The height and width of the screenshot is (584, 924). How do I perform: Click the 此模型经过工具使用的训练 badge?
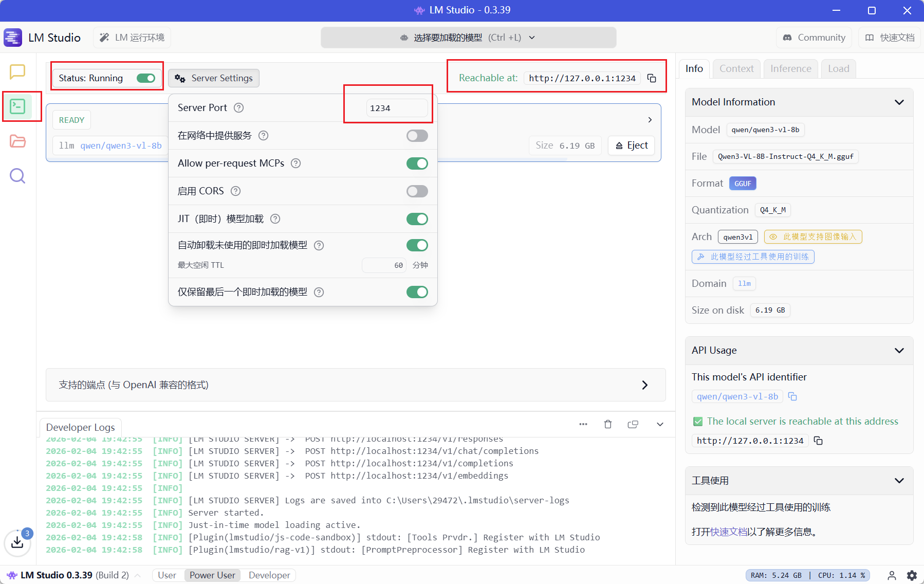pyautogui.click(x=753, y=257)
